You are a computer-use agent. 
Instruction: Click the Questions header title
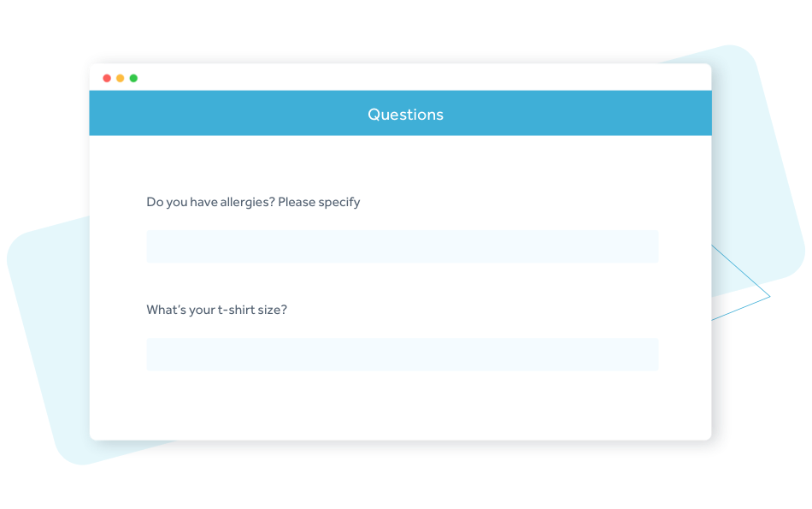coord(405,115)
